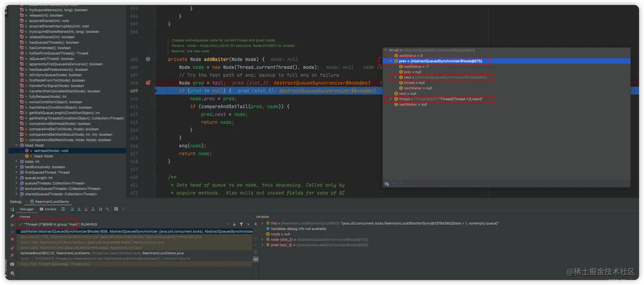Image resolution: width=644 pixels, height=285 pixels.
Task: Click icon at popup bottom-left corner
Action: pyautogui.click(x=387, y=184)
